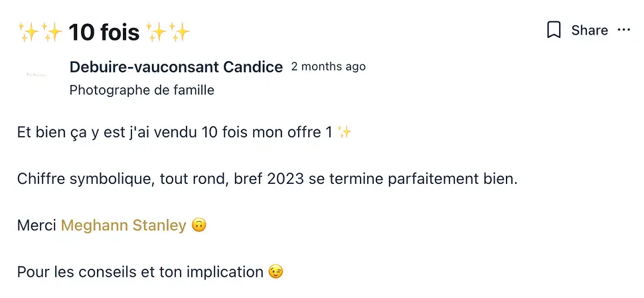Click the post title "10 fois"

coord(104,32)
